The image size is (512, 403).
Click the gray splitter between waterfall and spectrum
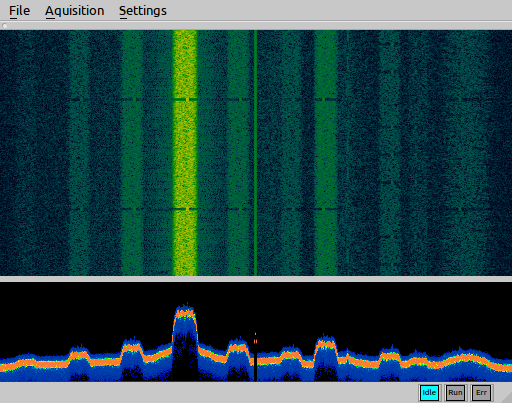pos(256,279)
